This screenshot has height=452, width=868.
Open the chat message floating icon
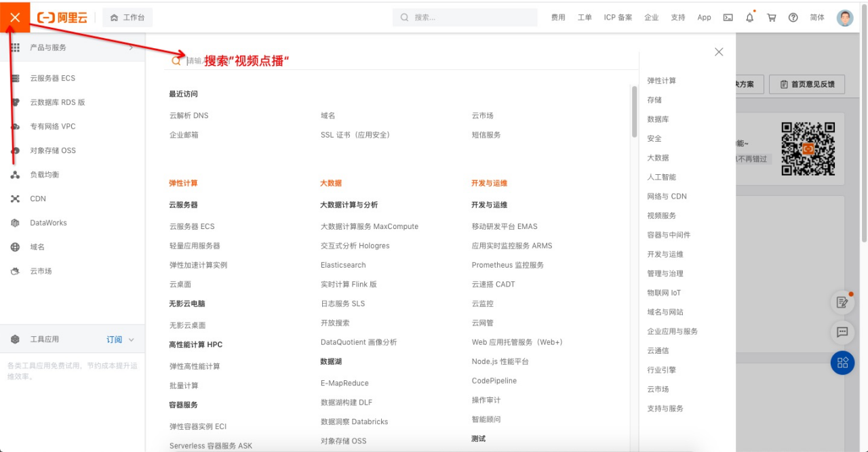(x=842, y=332)
